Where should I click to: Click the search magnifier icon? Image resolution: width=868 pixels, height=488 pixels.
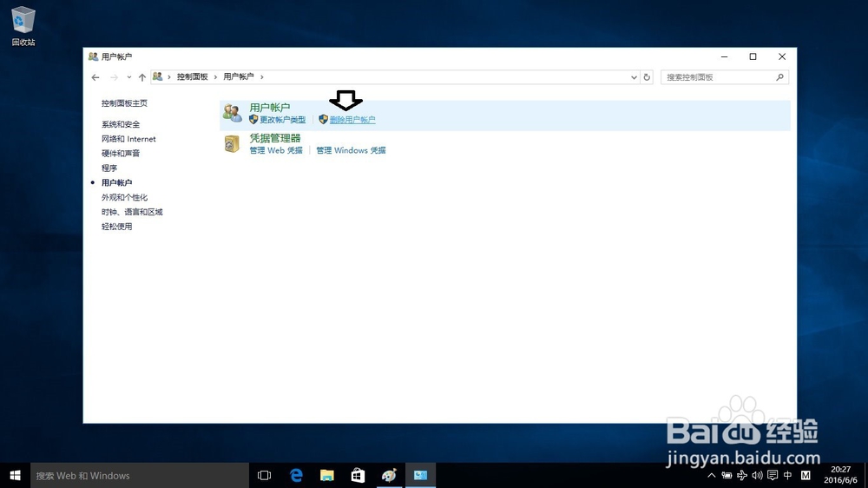tap(780, 77)
